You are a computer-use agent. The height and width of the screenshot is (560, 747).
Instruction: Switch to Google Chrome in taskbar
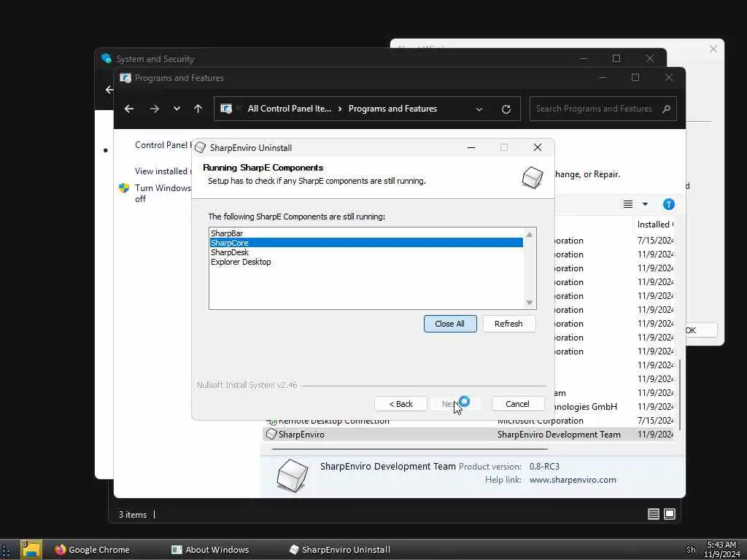93,550
